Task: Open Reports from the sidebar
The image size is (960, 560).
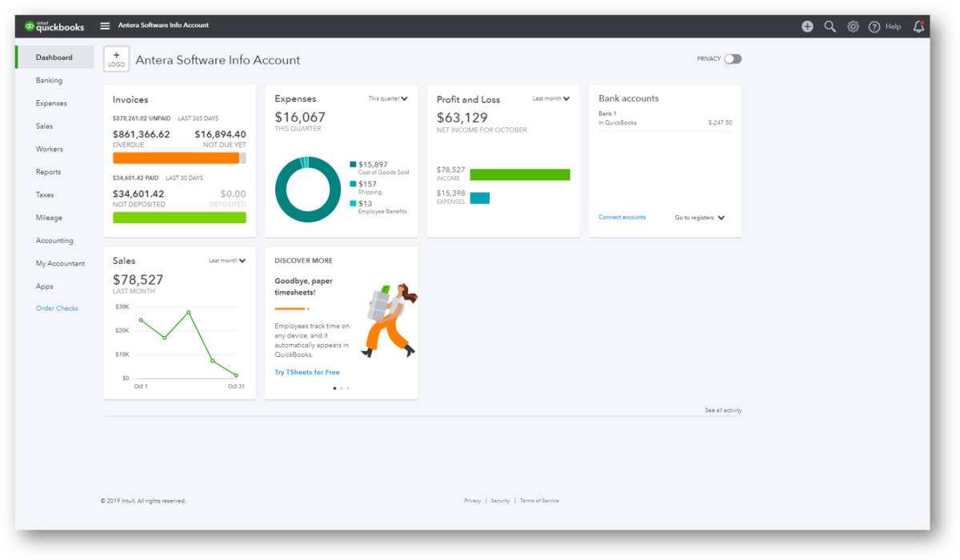Action: [48, 171]
